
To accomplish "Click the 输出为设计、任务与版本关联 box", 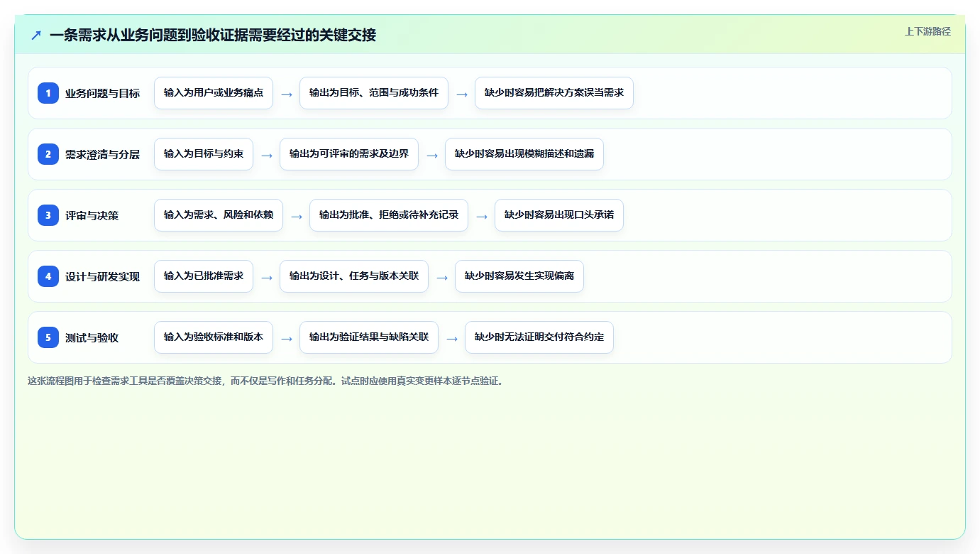I will click(354, 276).
